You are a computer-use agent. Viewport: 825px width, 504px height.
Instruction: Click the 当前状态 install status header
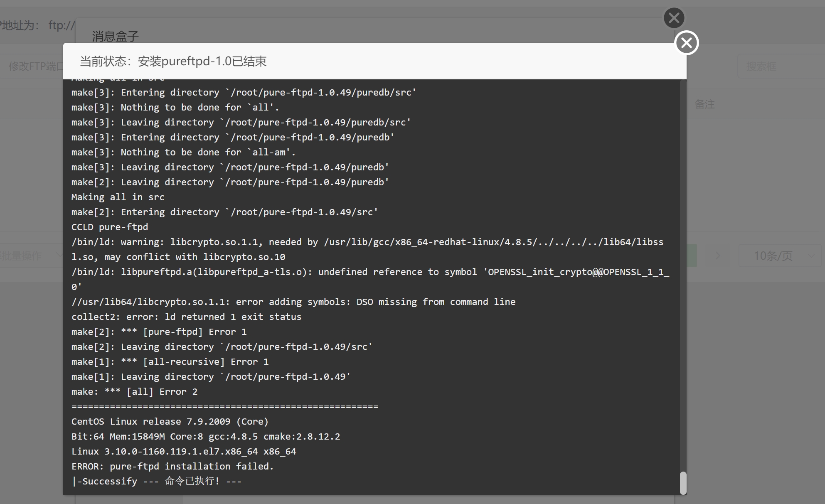click(x=173, y=61)
